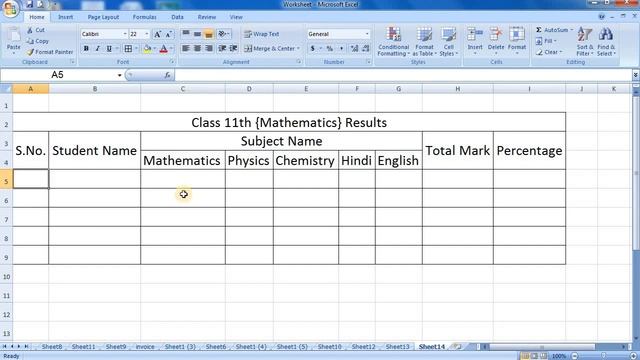640x360 pixels.
Task: Choose the Copy command
Action: coord(38,41)
